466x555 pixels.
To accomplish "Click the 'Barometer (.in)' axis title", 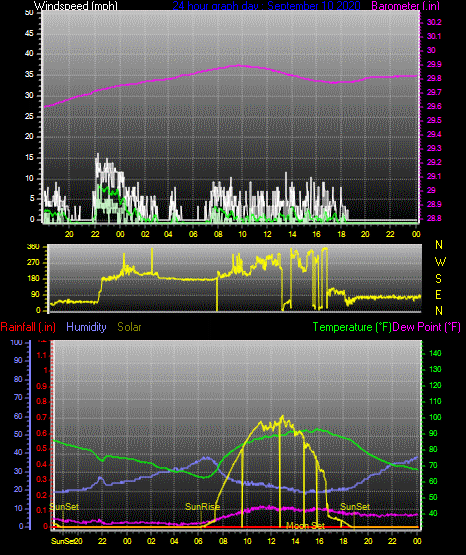I will coord(405,5).
